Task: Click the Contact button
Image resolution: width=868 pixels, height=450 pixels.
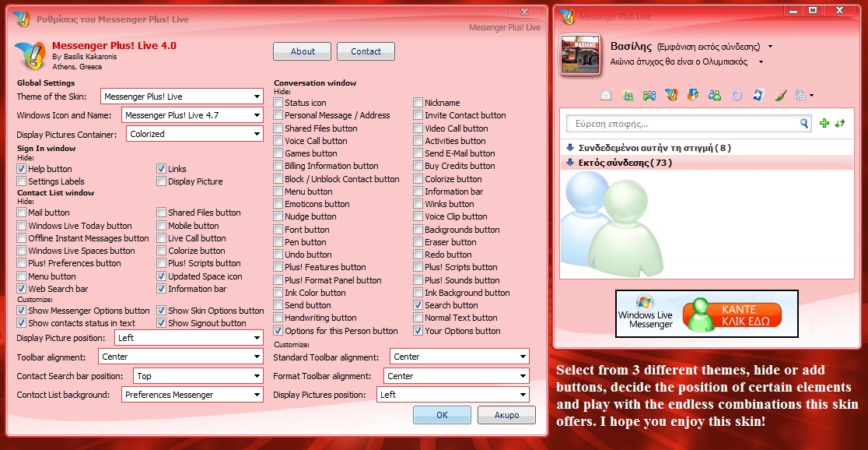Action: (366, 51)
